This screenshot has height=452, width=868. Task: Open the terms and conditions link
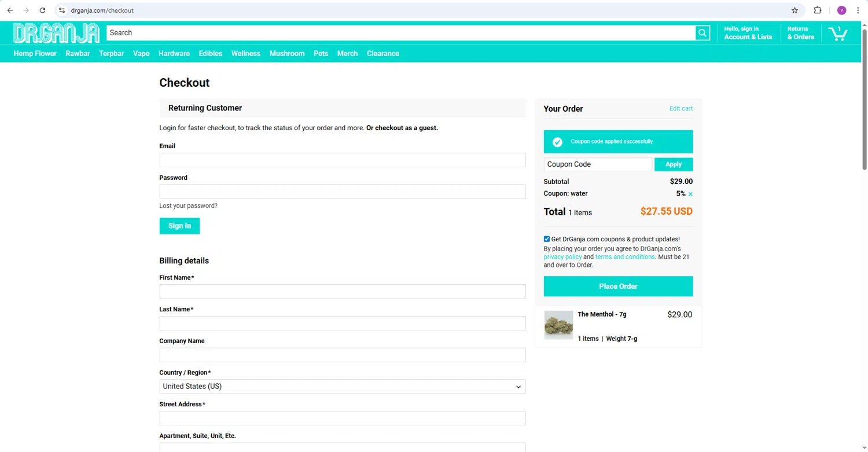pos(625,257)
